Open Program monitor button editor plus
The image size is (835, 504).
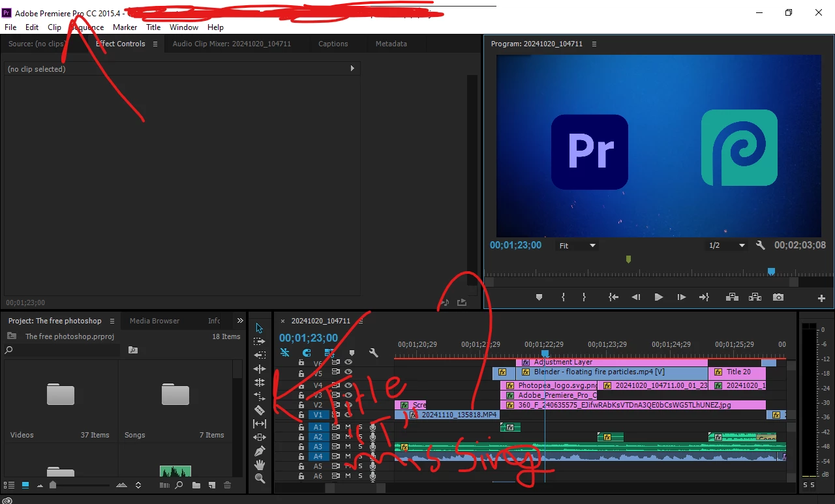point(821,298)
